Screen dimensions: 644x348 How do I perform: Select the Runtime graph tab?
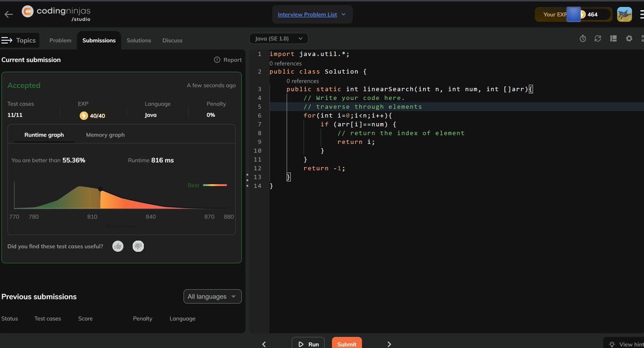(44, 135)
